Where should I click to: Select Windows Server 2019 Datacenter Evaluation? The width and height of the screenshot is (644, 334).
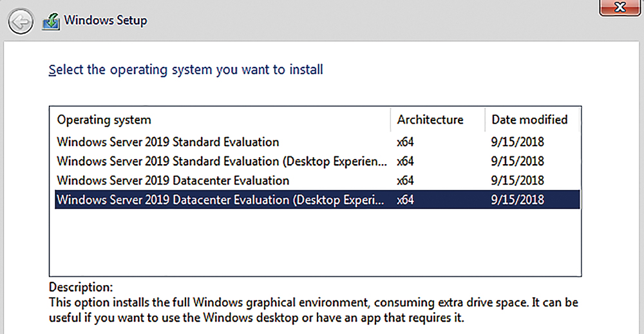(317, 181)
